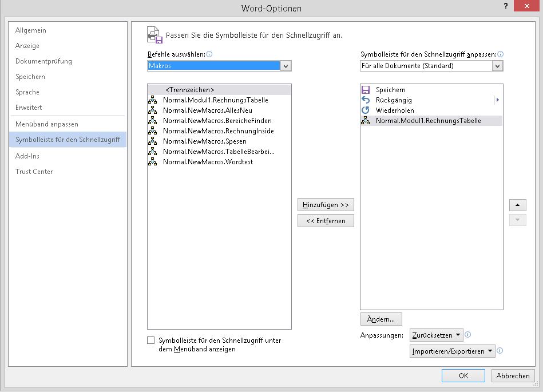Move selected command up with arrow button
Viewport: 543px width, 392px height.
[x=518, y=205]
